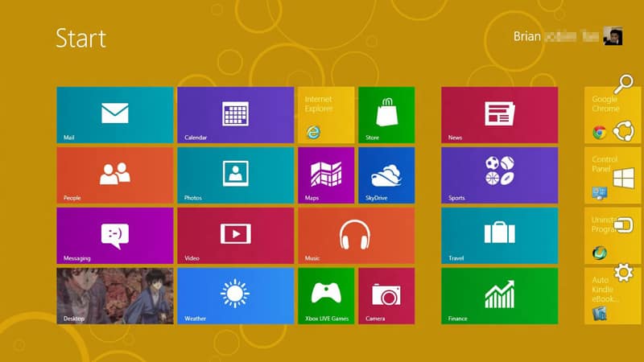Check the Weather tile
The height and width of the screenshot is (362, 644).
(x=235, y=296)
